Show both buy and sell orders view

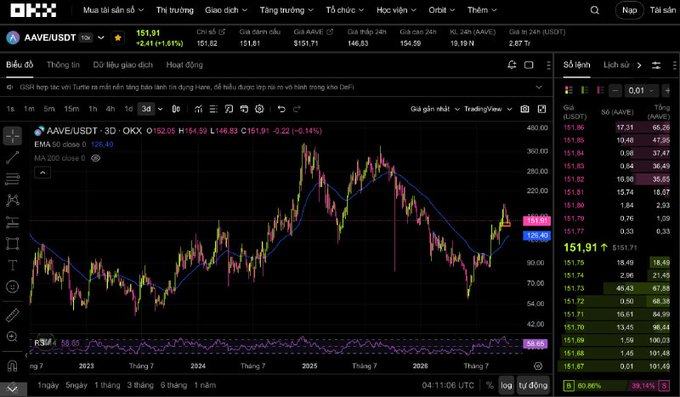569,90
